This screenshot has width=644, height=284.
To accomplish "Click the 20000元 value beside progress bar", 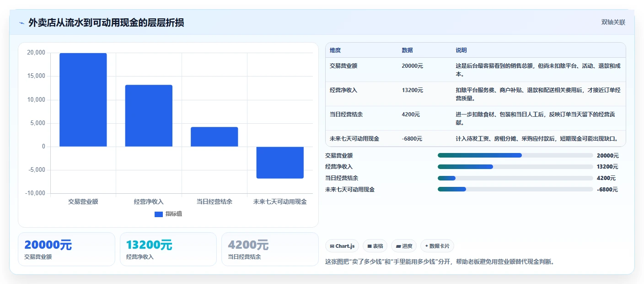I will click(x=608, y=156).
